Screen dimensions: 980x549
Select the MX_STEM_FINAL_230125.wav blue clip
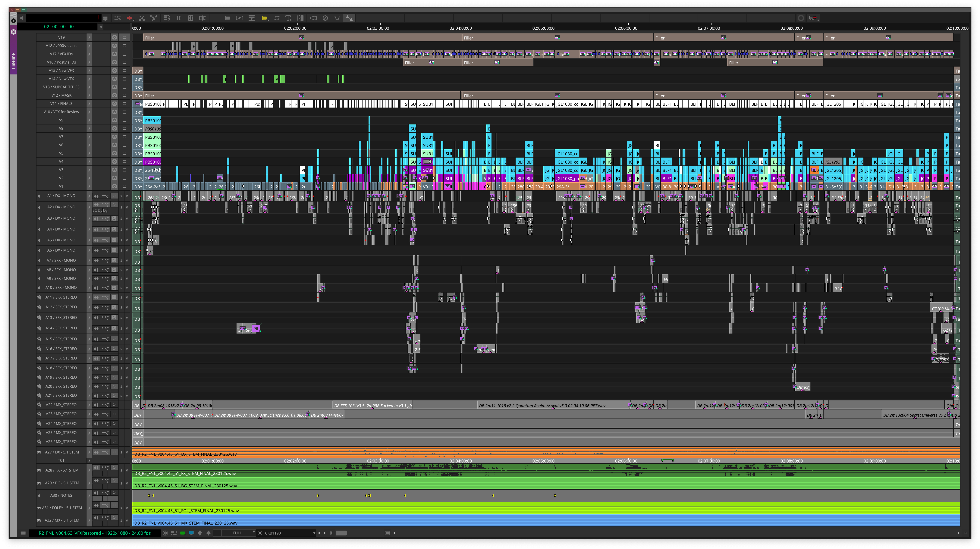tap(546, 521)
